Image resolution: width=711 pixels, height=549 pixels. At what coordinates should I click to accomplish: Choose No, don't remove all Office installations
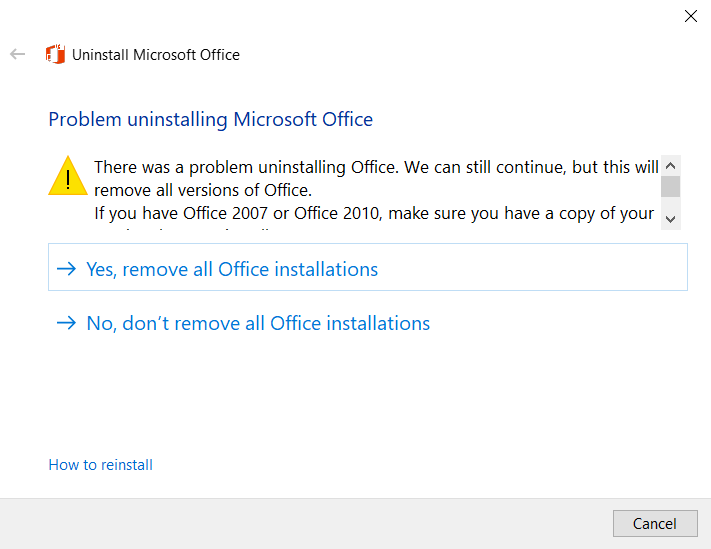point(258,323)
